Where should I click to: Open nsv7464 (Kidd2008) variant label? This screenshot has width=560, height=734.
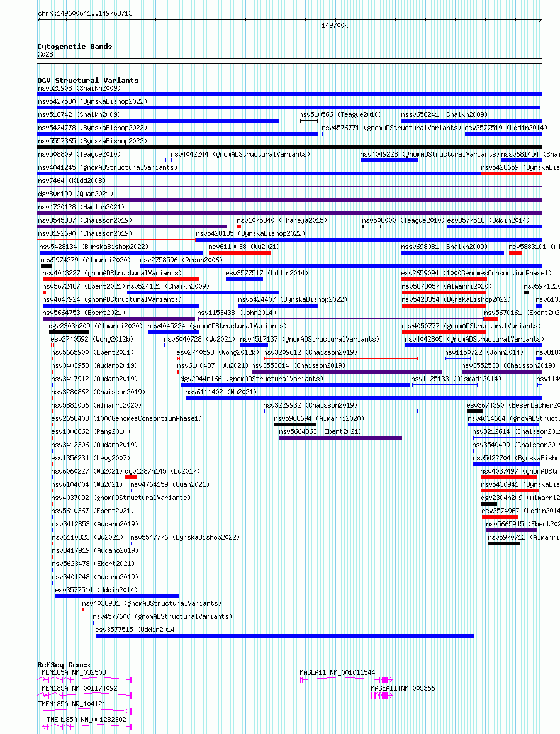72,181
